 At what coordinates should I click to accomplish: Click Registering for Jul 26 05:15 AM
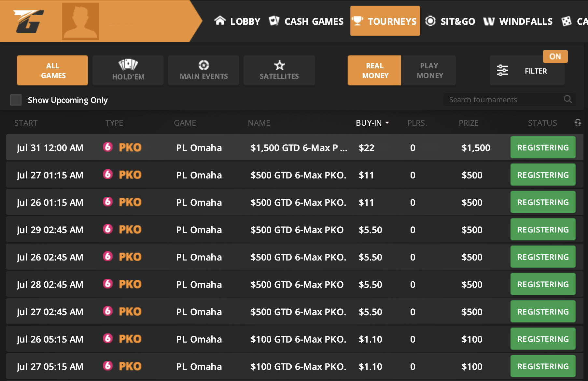[x=543, y=339]
